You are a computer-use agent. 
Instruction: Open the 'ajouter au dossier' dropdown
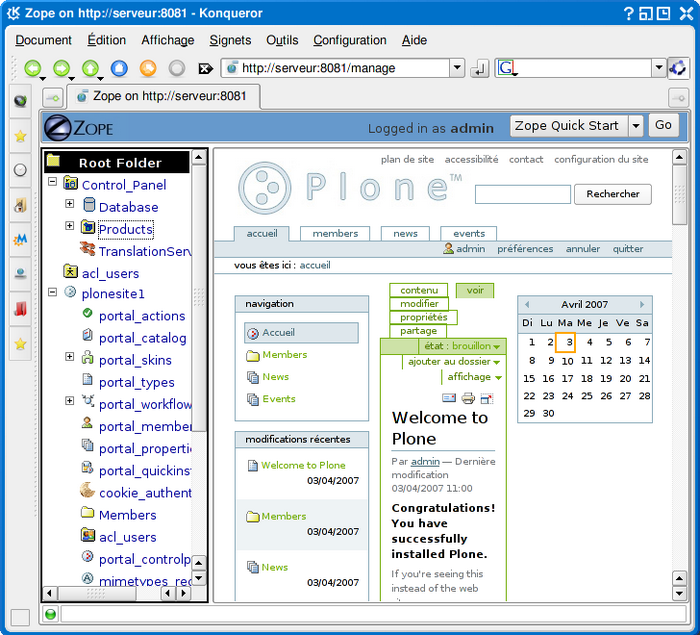click(x=454, y=362)
